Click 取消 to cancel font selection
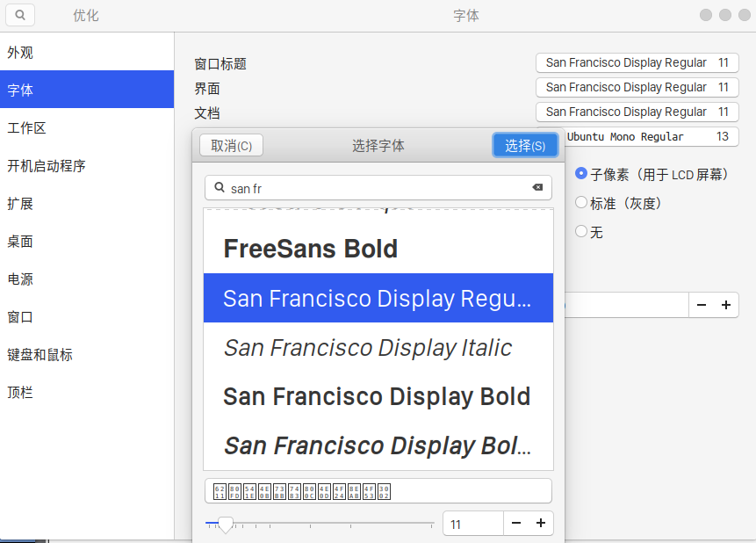Screen dimensions: 756x543 231,146
